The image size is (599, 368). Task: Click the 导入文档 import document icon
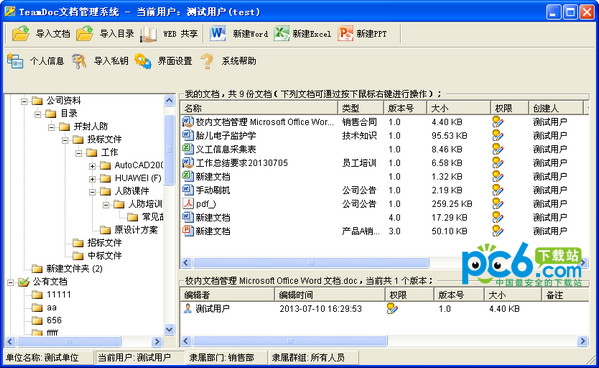(x=21, y=34)
